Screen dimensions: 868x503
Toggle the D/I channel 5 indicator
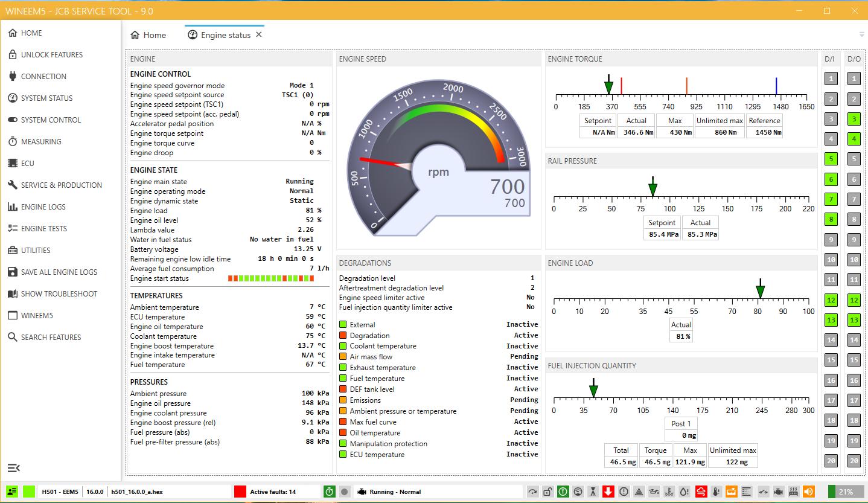pyautogui.click(x=831, y=158)
